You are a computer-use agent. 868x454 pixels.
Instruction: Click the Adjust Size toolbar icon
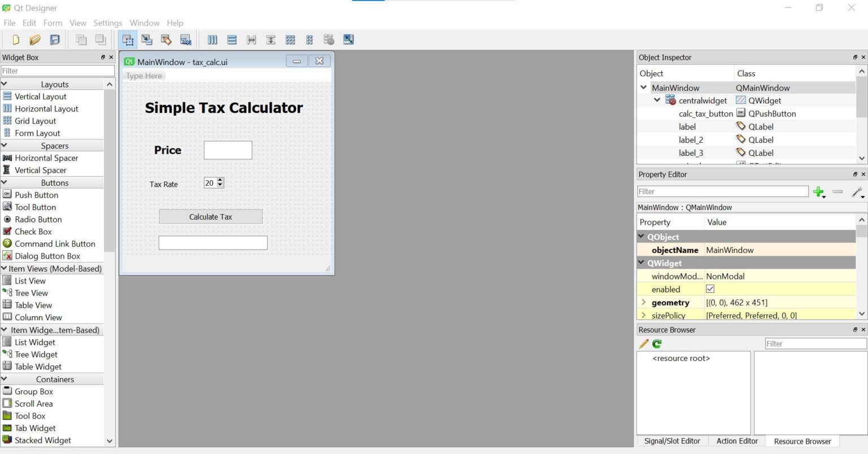[x=349, y=40]
